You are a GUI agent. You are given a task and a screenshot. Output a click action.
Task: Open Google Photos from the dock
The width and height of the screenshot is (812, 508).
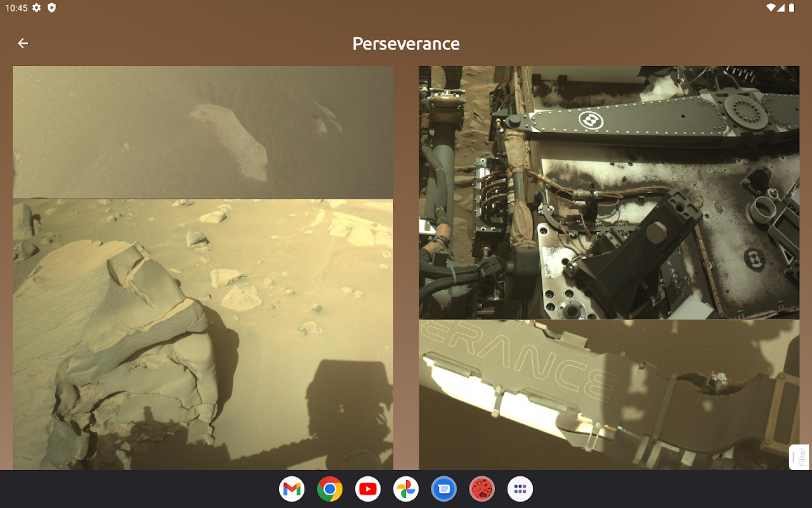pos(406,489)
